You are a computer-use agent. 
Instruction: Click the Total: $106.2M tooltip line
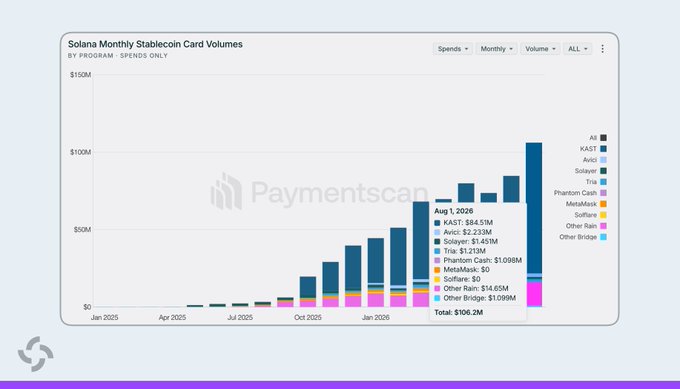pos(458,312)
